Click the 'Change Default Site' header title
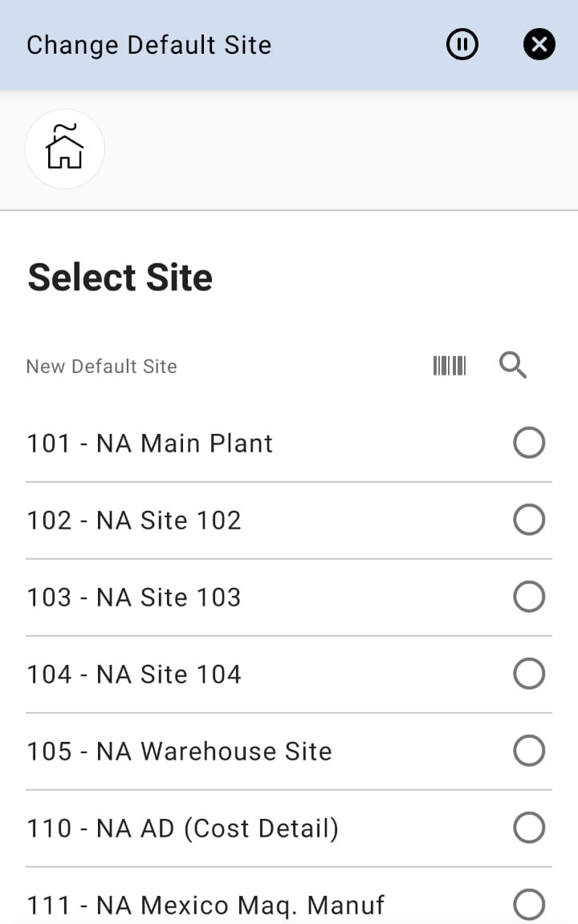This screenshot has width=578, height=924. (x=149, y=45)
